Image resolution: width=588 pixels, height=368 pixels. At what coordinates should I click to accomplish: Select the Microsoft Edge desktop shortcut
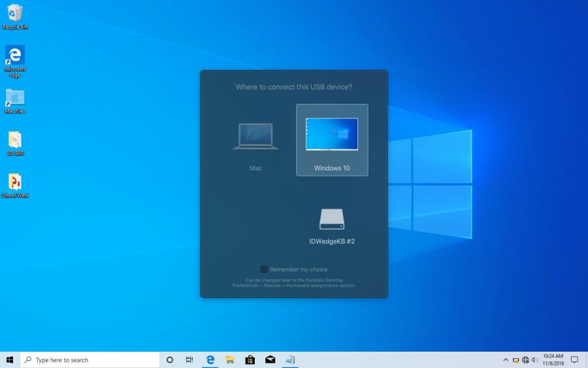[15, 61]
